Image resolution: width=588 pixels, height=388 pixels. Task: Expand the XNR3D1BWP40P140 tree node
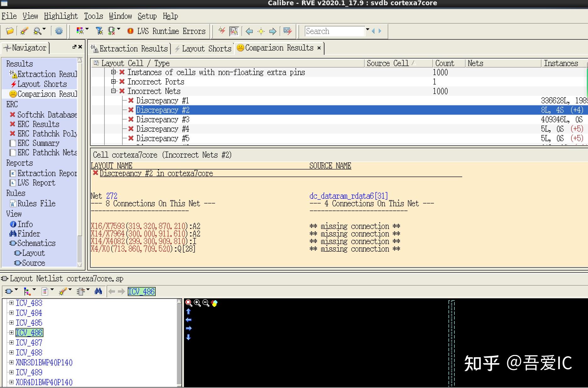[12, 363]
